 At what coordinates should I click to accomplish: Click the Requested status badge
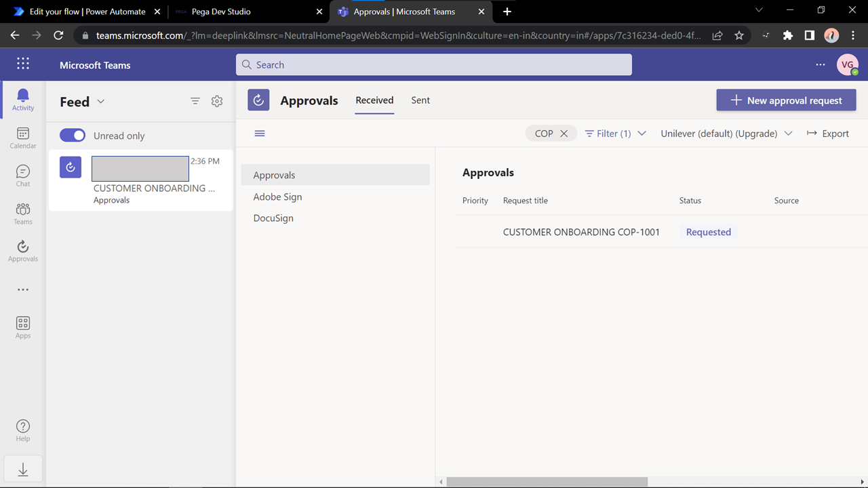(x=708, y=232)
